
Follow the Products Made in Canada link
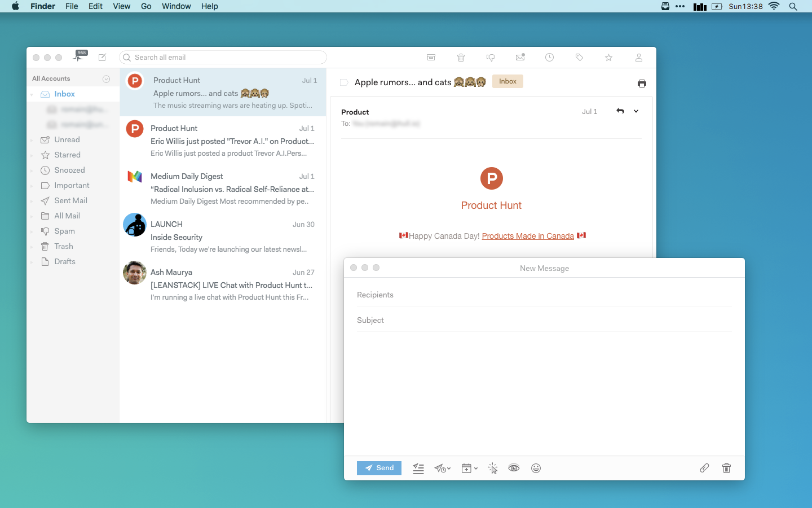coord(528,236)
